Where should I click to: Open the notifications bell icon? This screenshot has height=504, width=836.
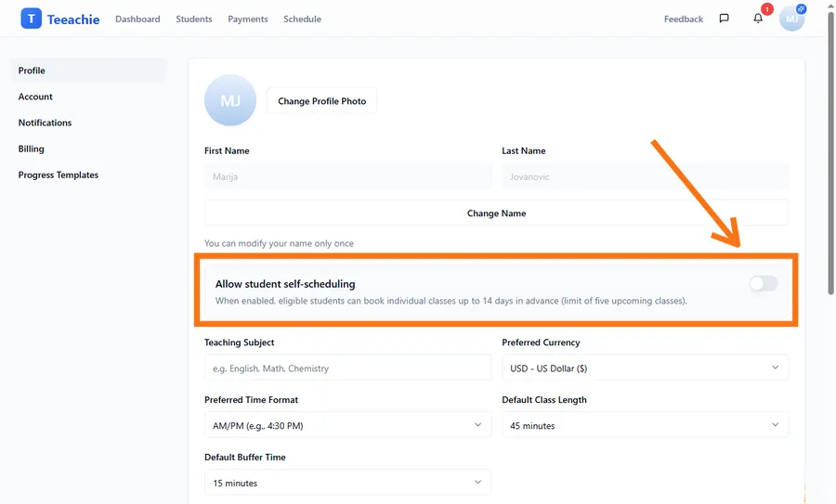pos(758,19)
